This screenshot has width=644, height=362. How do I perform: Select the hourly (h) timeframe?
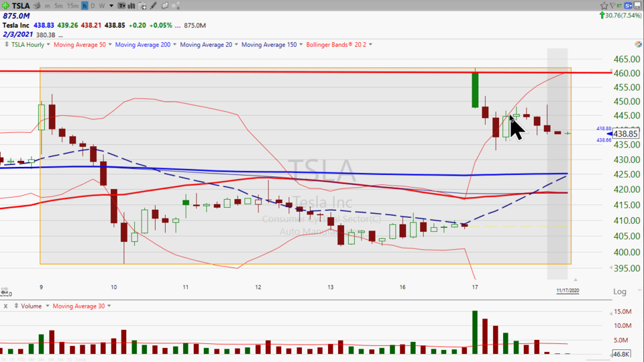85,6
